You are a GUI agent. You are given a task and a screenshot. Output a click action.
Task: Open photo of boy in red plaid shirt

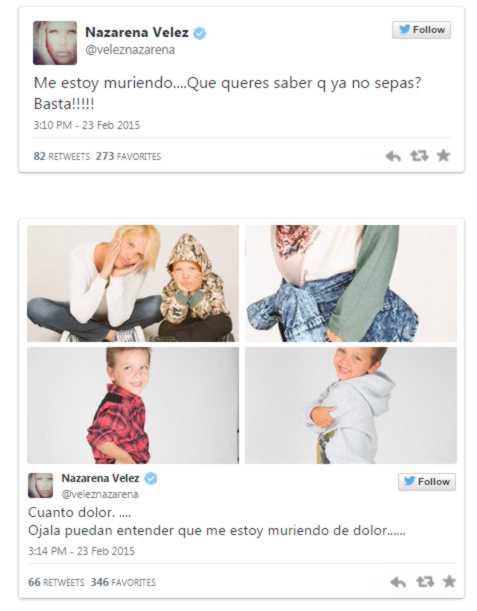(133, 405)
